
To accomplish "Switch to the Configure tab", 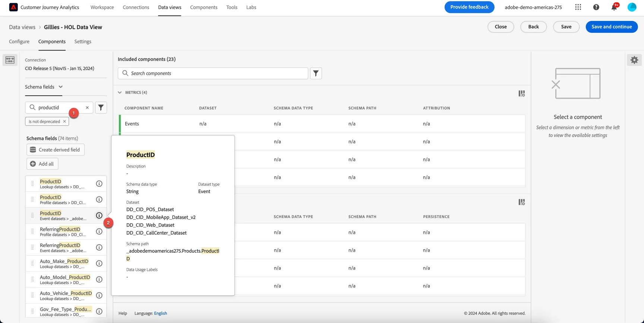I will pos(19,41).
